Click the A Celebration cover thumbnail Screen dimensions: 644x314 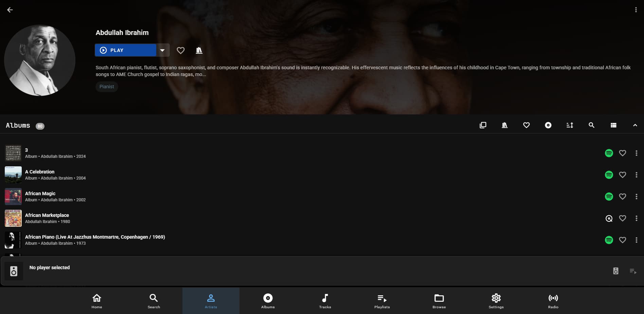(13, 175)
